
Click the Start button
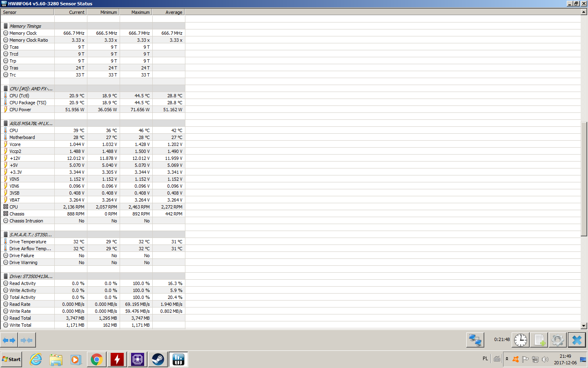click(11, 359)
